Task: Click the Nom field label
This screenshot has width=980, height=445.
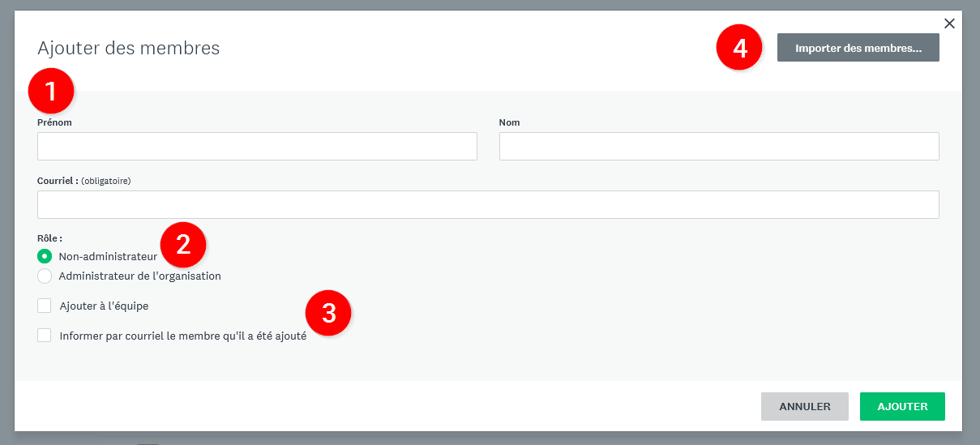Action: (509, 122)
